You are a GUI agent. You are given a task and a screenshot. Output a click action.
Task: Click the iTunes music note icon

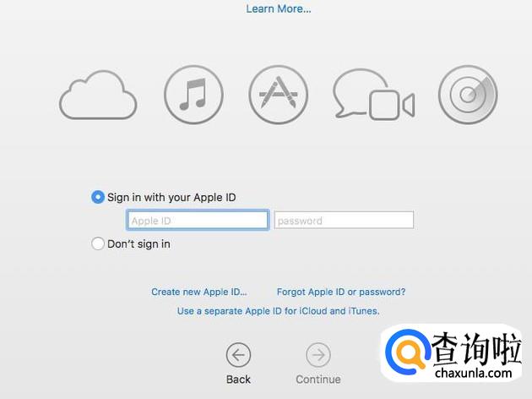coord(193,95)
